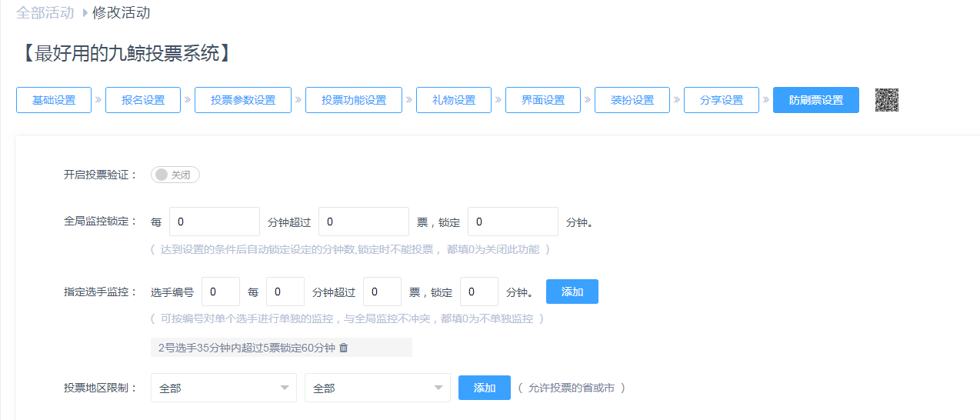Viewport: 980px width, 420px height.
Task: Open the first 全部 region dropdown
Action: pos(224,388)
